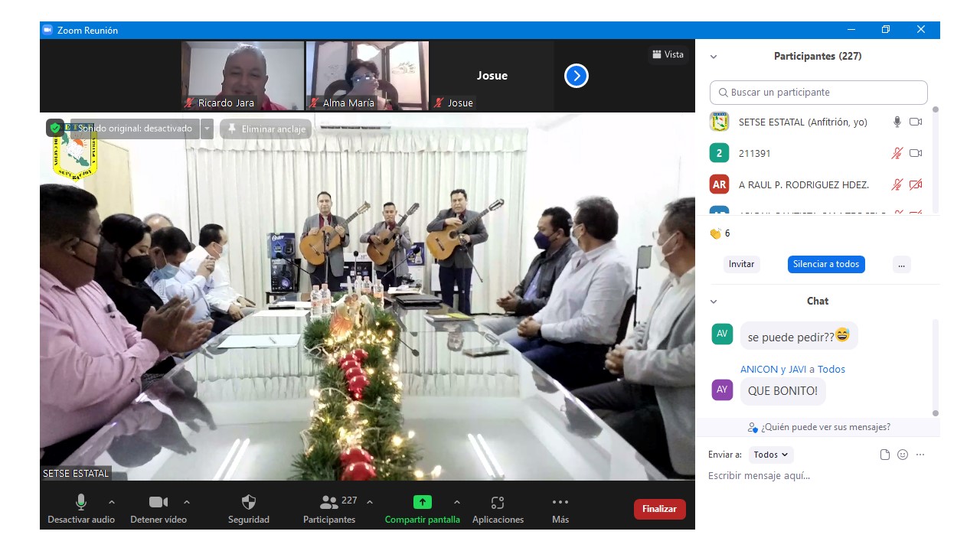Click the clapping hands reaction count
Screen dimensions: 980x551
coord(720,233)
